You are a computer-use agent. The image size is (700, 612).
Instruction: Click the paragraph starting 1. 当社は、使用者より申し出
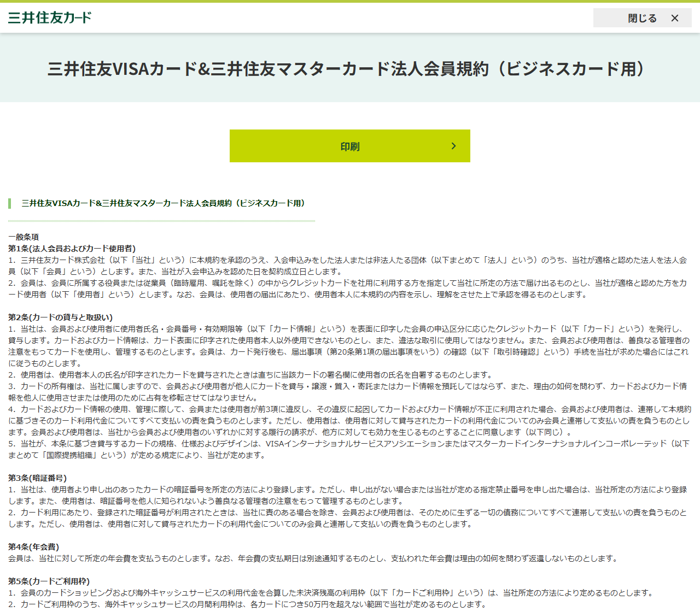pyautogui.click(x=348, y=495)
